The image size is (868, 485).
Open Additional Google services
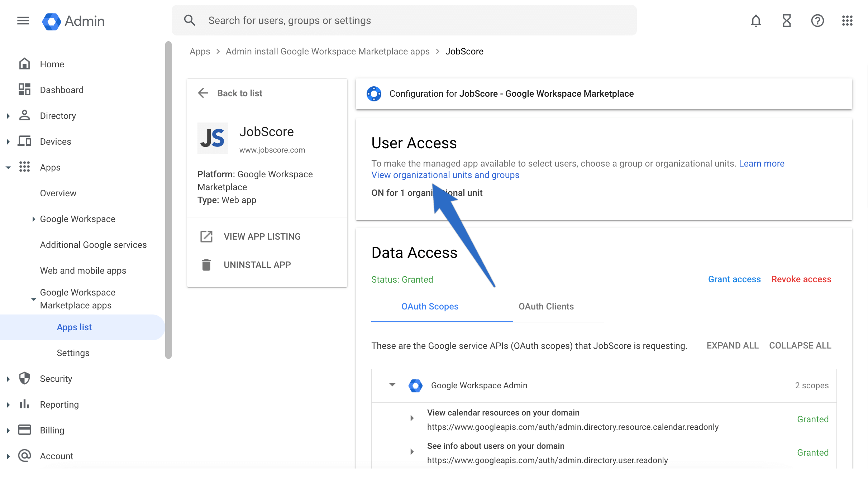(93, 245)
